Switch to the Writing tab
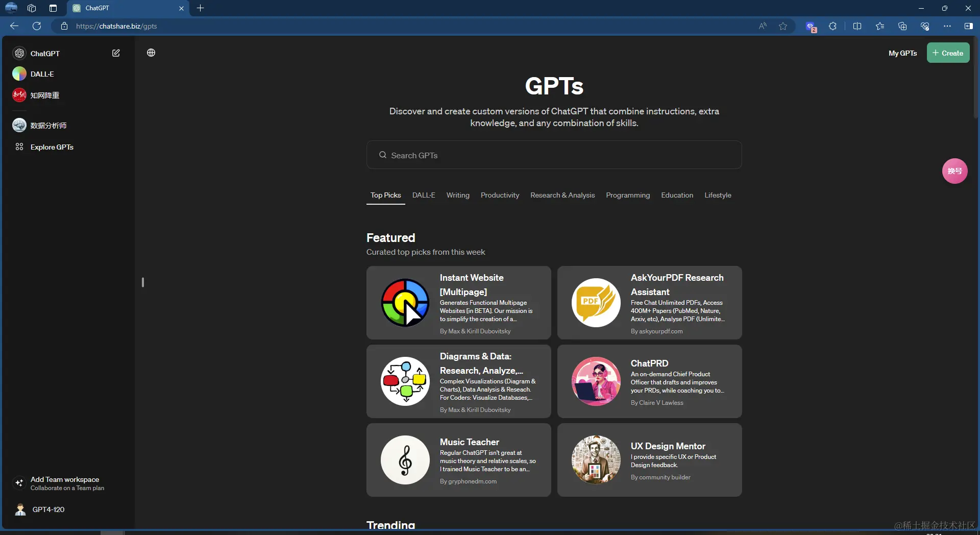The height and width of the screenshot is (535, 980). coord(458,195)
